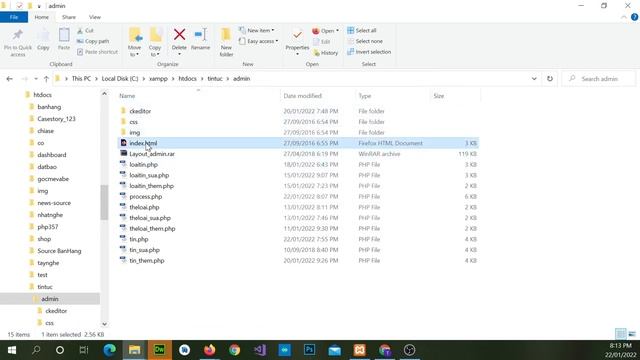Select tintuc folder in navigation tree
The height and width of the screenshot is (360, 640).
[x=45, y=287]
